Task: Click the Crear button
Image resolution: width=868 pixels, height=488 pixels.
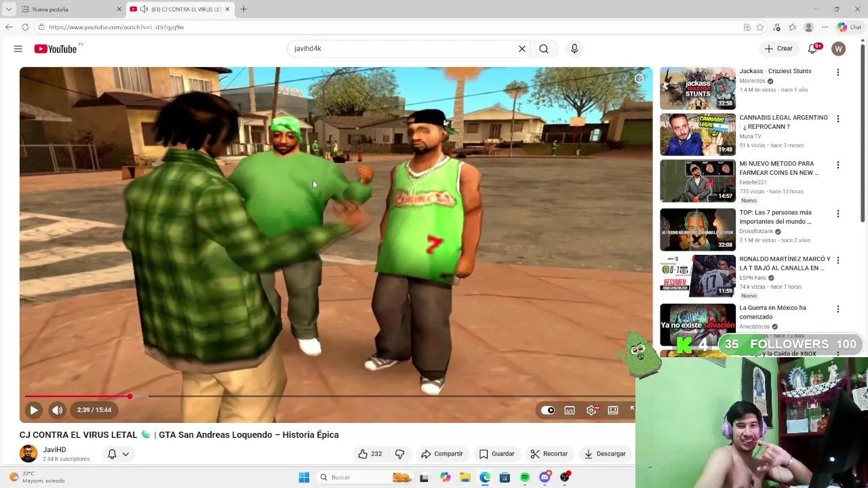Action: [778, 49]
